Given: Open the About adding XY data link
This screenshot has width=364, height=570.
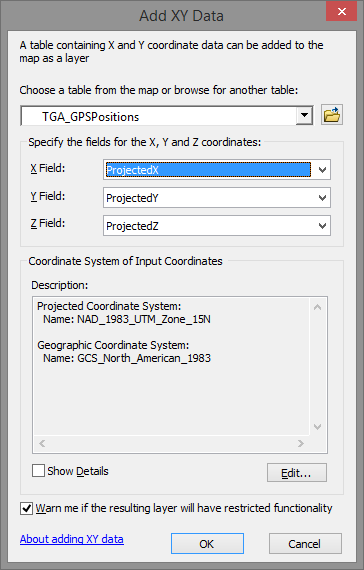Looking at the screenshot, I should (x=72, y=539).
